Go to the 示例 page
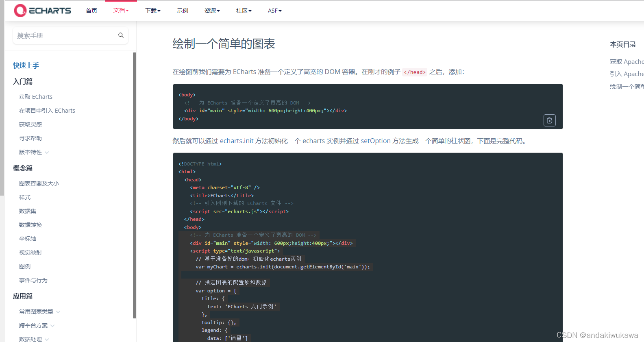The width and height of the screenshot is (644, 342). [183, 11]
